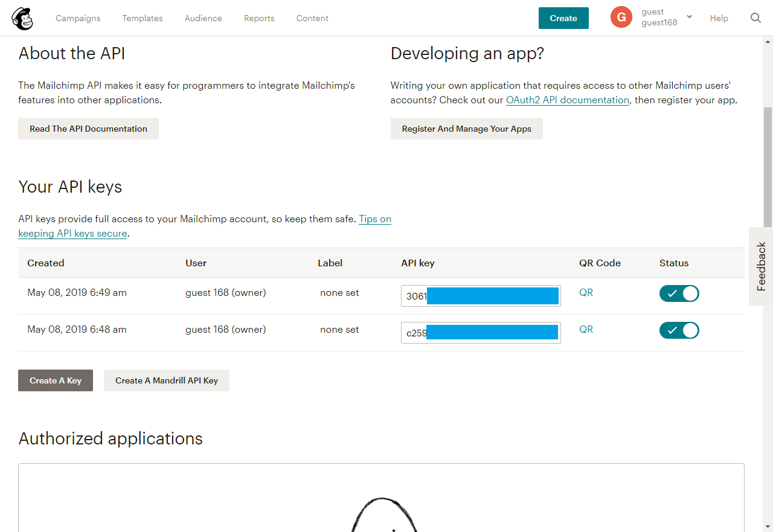Click the Status column header
Screen dimensions: 773x532
674,263
